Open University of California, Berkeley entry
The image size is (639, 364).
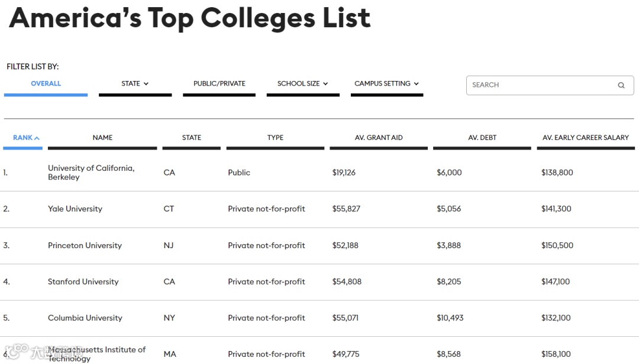(91, 173)
